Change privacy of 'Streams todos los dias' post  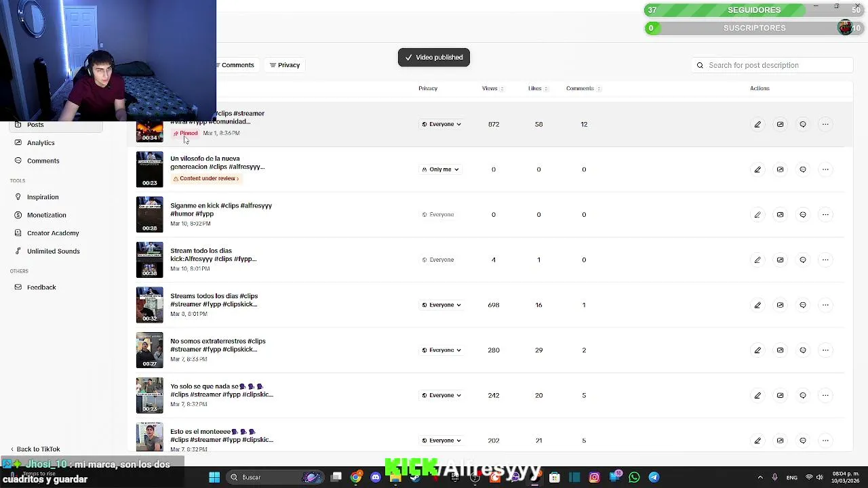coord(441,305)
